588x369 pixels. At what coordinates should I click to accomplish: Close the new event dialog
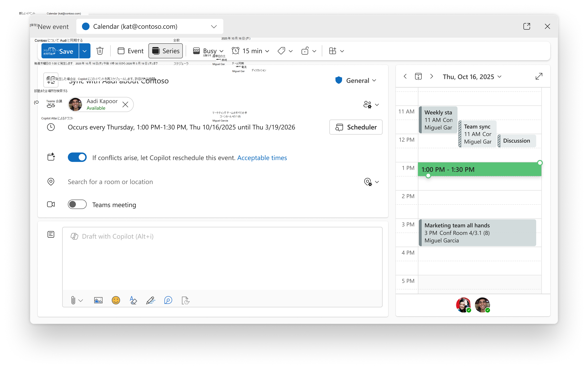point(548,26)
